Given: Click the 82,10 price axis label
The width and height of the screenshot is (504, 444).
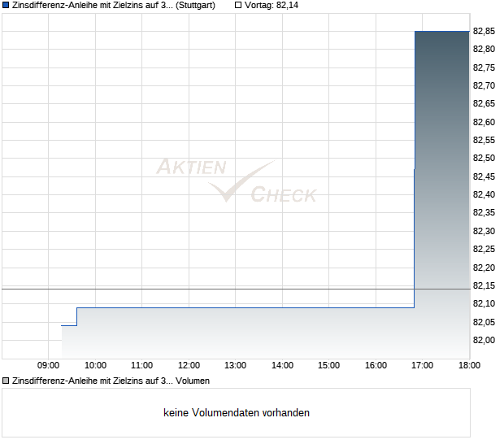Looking at the screenshot, I should point(484,303).
